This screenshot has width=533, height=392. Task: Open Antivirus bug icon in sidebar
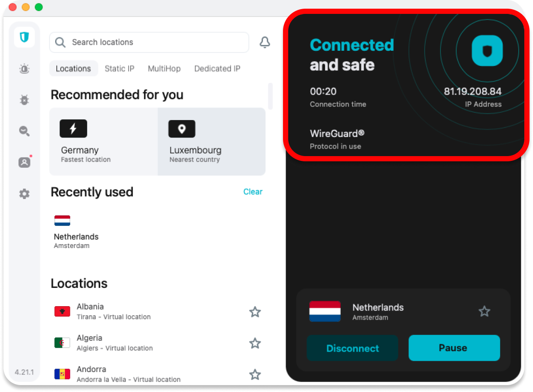(24, 100)
